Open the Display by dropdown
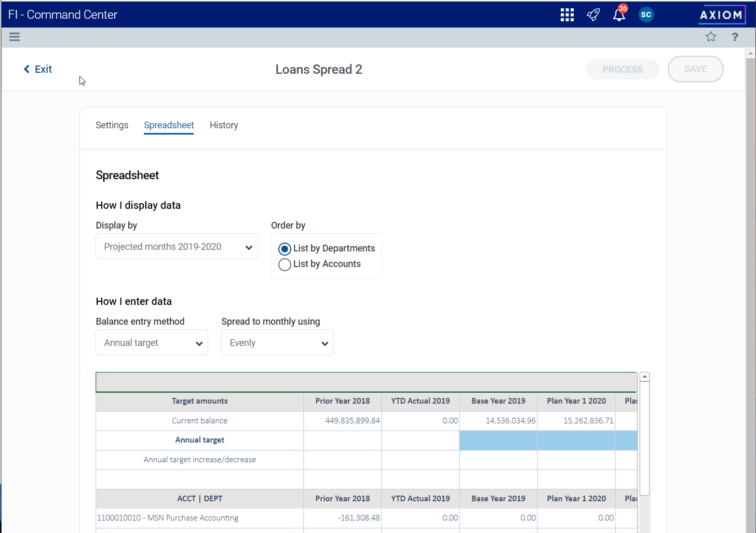This screenshot has height=533, width=756. point(177,247)
